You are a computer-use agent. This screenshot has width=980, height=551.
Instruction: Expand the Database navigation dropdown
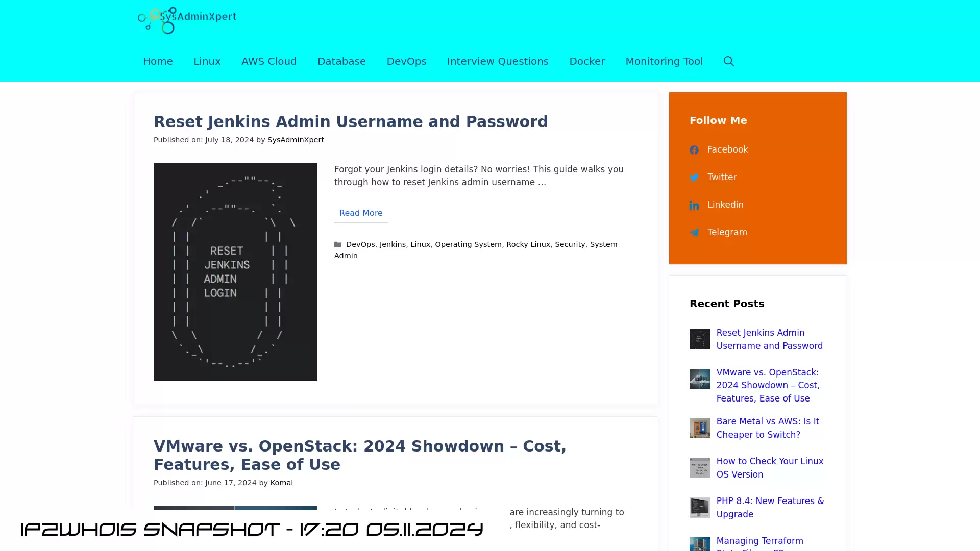(x=342, y=61)
